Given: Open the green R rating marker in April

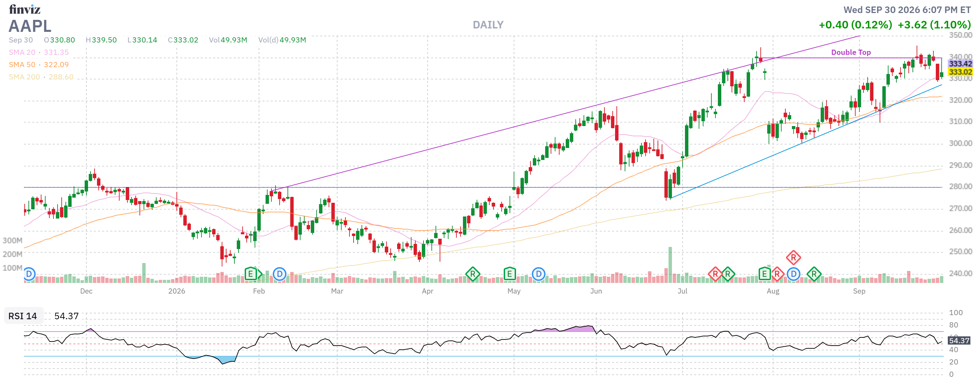Looking at the screenshot, I should pyautogui.click(x=473, y=274).
